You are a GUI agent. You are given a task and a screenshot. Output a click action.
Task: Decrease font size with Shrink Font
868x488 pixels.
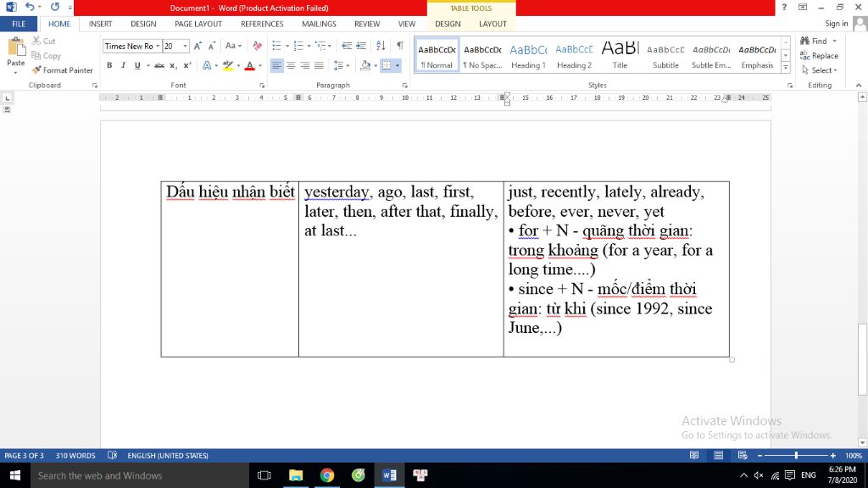tap(211, 46)
